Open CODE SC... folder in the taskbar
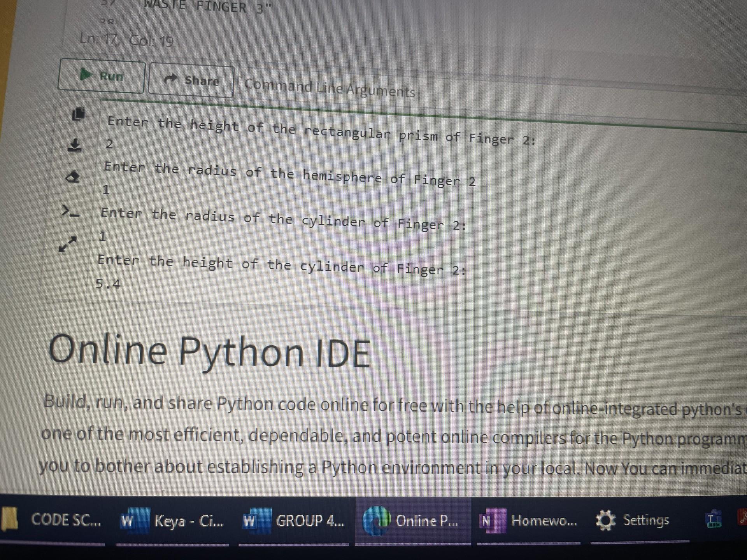The image size is (747, 560). (52, 520)
